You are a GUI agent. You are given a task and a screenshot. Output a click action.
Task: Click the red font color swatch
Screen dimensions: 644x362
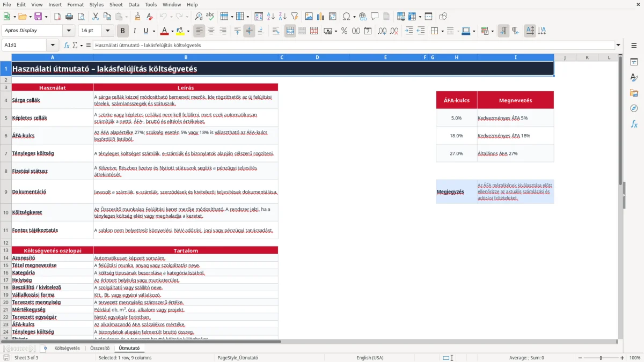tap(165, 31)
